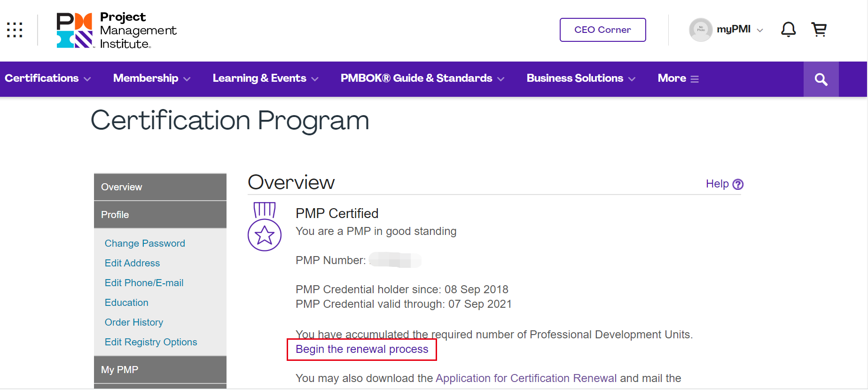Open Application for Certification Renewal link
The width and height of the screenshot is (868, 390).
click(x=526, y=378)
